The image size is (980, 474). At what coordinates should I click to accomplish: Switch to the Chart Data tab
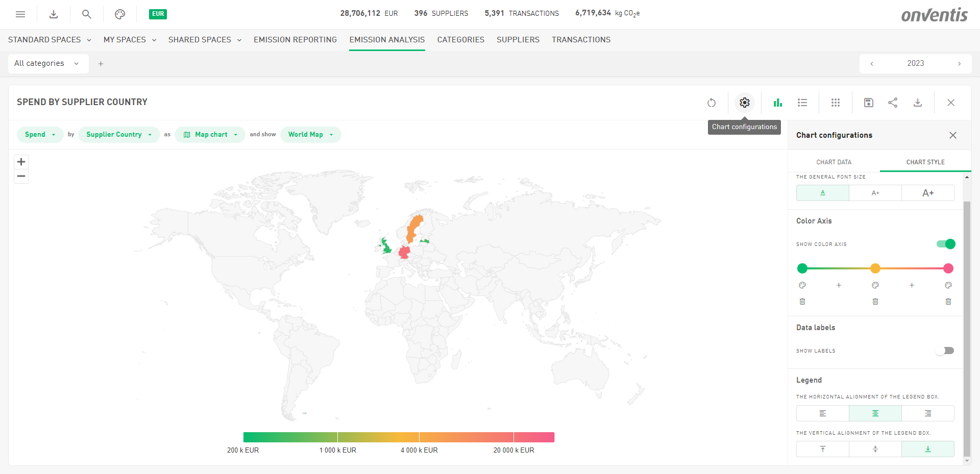coord(834,162)
